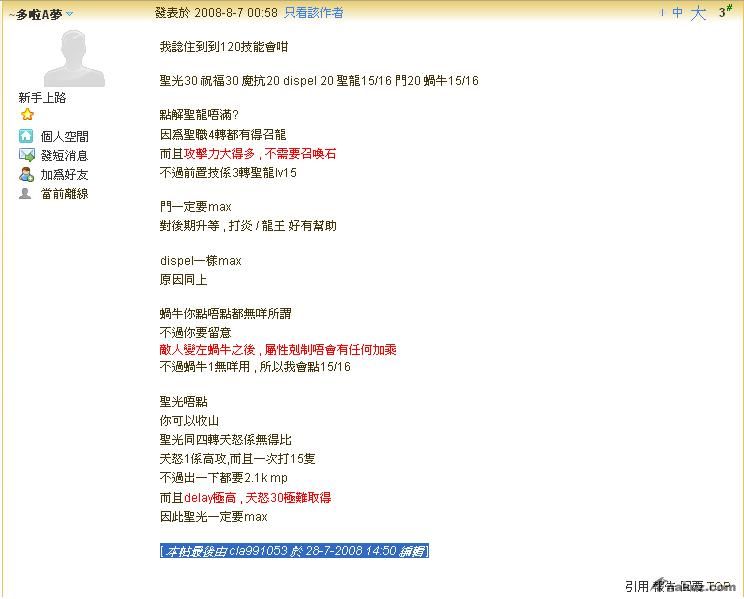744x599 pixels.
Task: Click the line 不過前置技係3轉聖龍lv15
Action: [228, 173]
